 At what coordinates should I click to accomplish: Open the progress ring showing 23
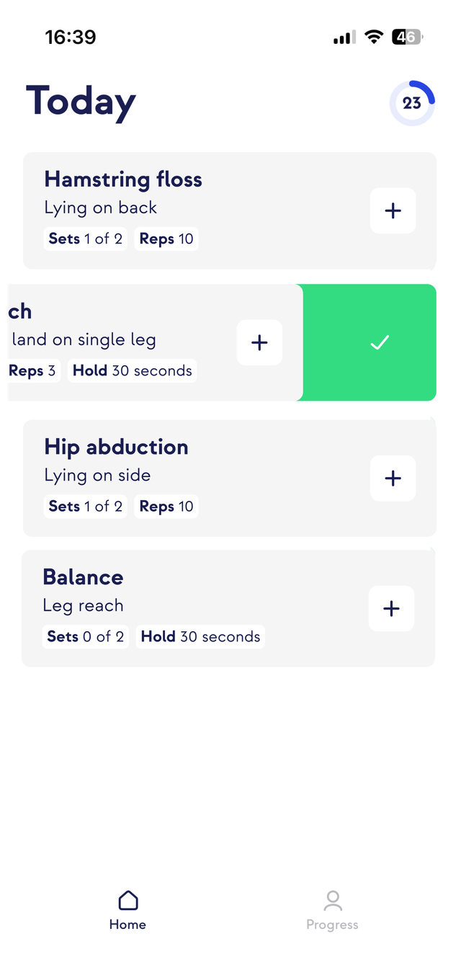coord(412,103)
